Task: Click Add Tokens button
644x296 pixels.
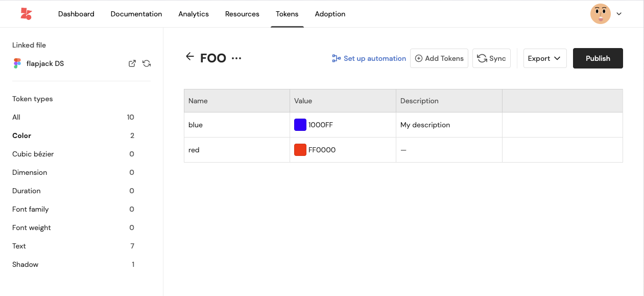Action: tap(439, 58)
